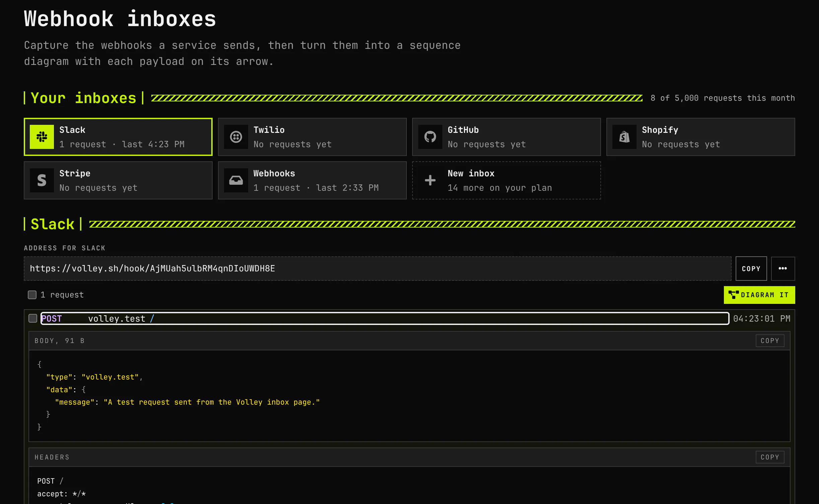Click the "message" JSON line
Screen dimensions: 819x504
click(188, 402)
